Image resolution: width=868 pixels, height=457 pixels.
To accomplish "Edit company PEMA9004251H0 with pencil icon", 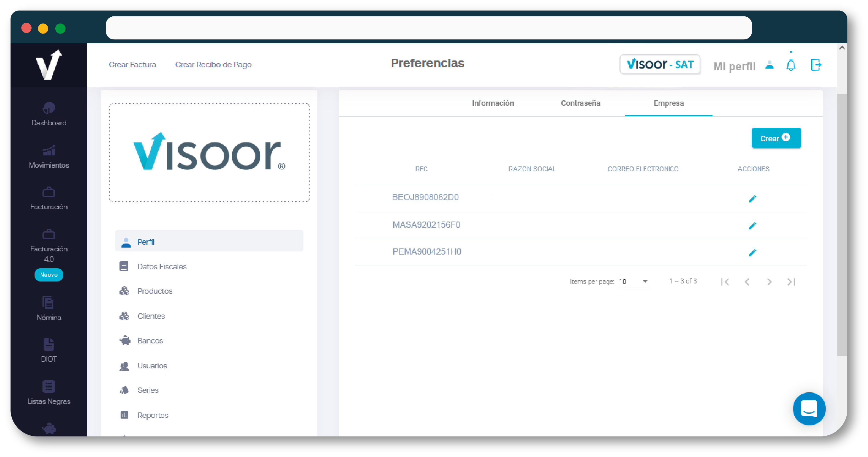I will (x=752, y=253).
